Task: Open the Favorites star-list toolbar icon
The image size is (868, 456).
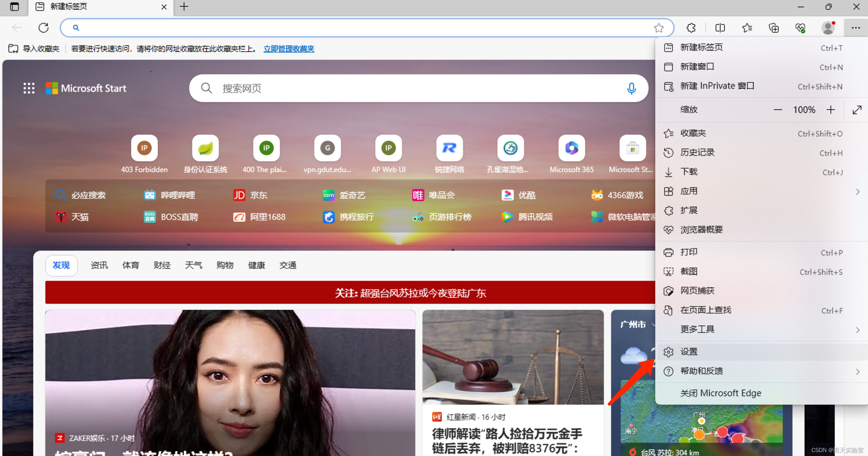Action: click(747, 27)
